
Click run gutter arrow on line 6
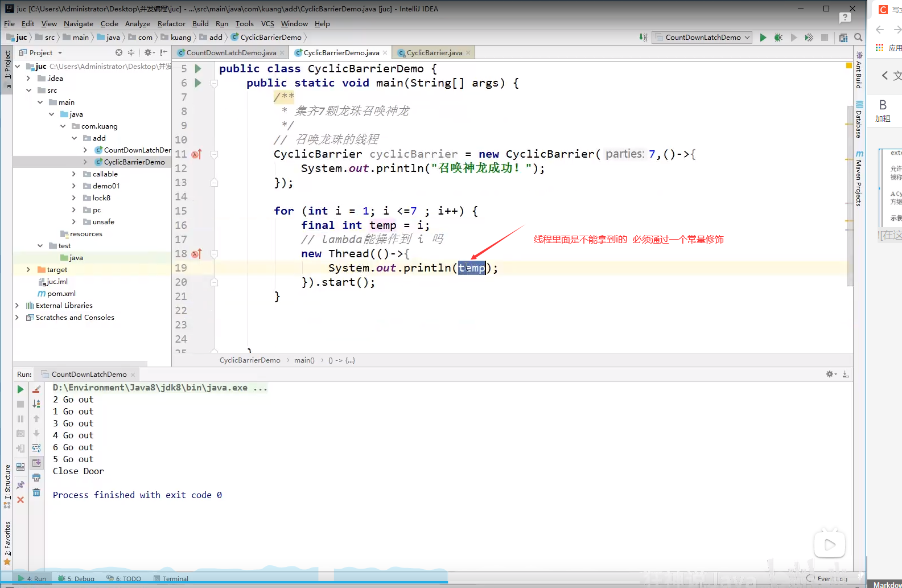click(x=198, y=83)
